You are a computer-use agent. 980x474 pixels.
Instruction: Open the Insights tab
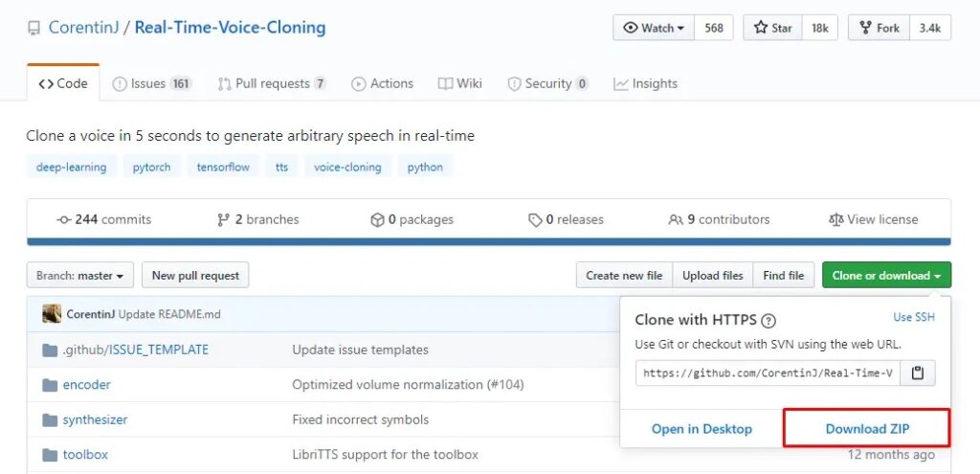646,84
